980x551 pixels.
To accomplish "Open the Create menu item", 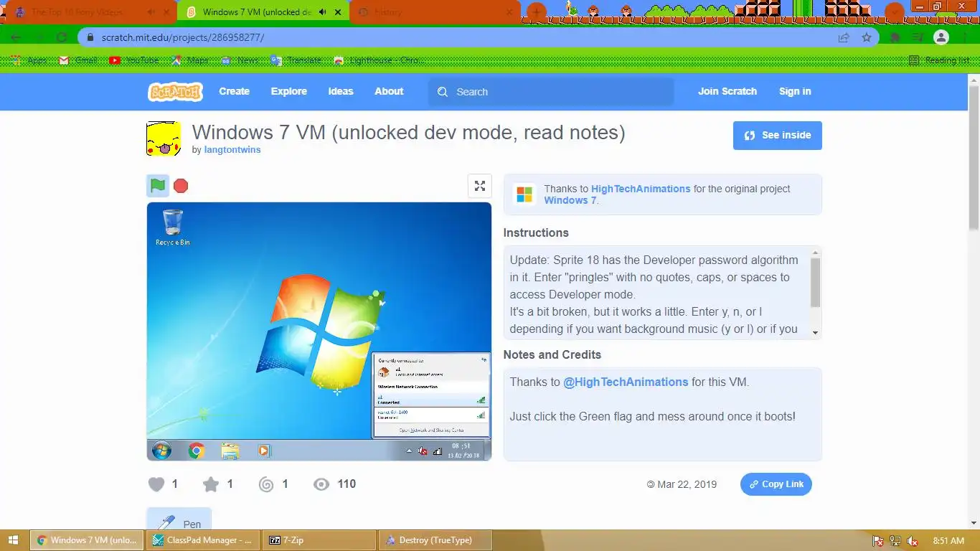I will pos(235,91).
